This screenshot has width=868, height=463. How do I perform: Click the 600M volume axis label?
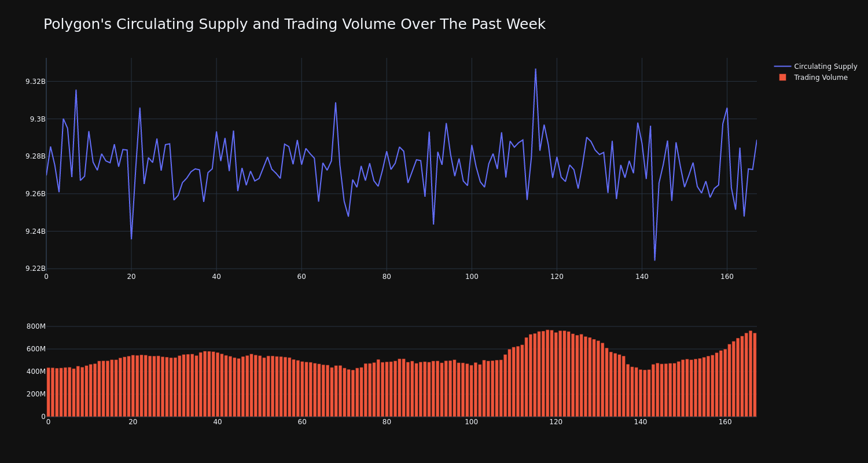point(36,349)
